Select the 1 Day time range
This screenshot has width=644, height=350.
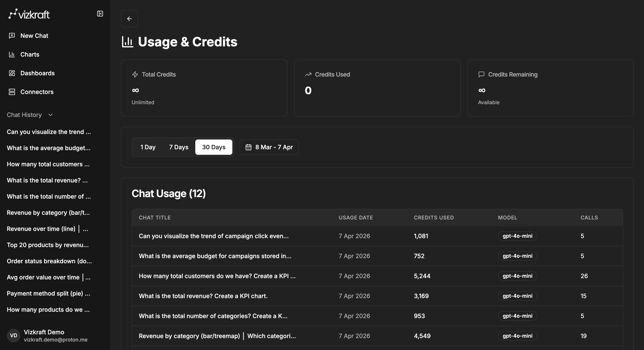click(x=148, y=147)
